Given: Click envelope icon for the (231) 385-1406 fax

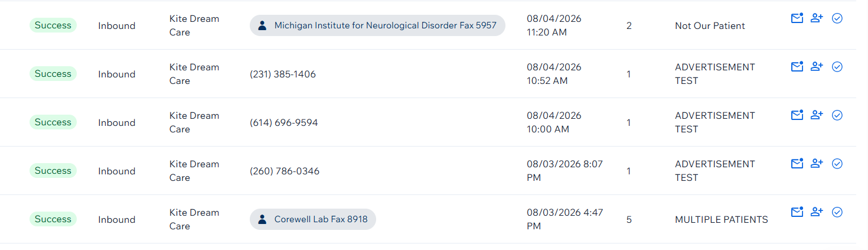Looking at the screenshot, I should [x=797, y=67].
